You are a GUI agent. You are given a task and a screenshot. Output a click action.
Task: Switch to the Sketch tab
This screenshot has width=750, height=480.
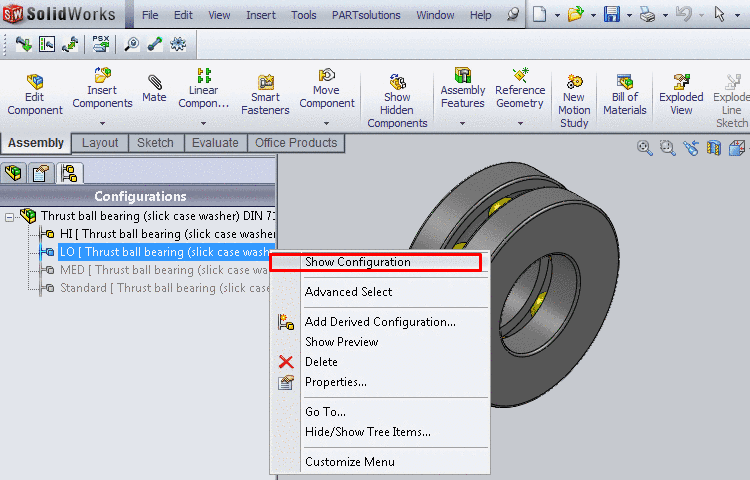[x=155, y=143]
